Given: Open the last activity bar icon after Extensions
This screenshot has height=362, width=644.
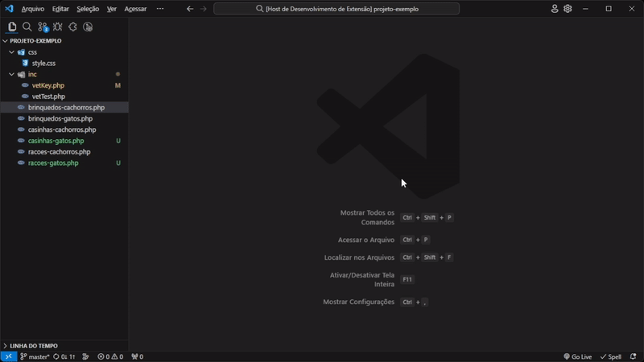Looking at the screenshot, I should pyautogui.click(x=88, y=27).
